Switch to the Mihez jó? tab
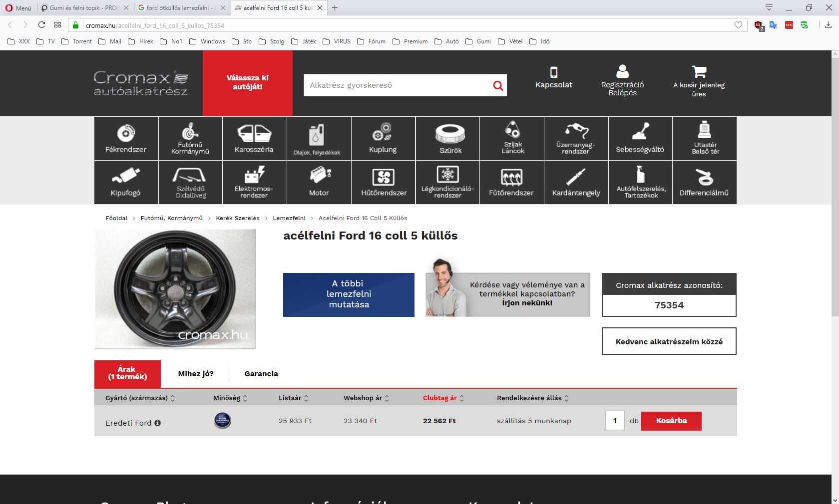This screenshot has width=839, height=504. click(196, 374)
